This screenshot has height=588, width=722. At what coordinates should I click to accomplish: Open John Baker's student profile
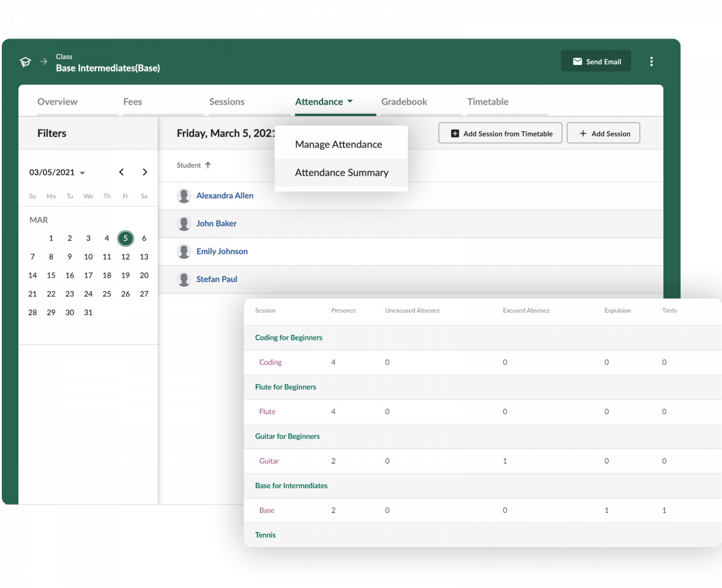click(x=217, y=224)
